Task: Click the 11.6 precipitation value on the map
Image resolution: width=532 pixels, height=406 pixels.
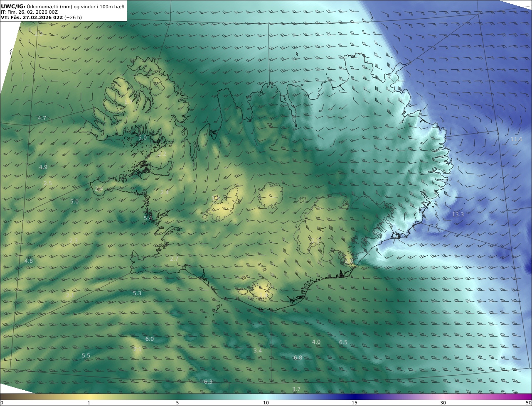Action: click(516, 139)
